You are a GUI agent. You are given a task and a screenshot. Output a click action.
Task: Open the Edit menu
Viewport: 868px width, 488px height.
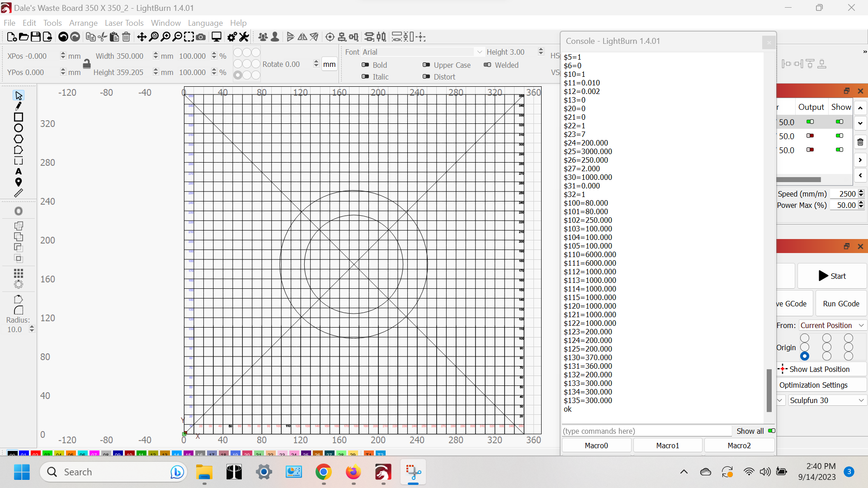(29, 23)
